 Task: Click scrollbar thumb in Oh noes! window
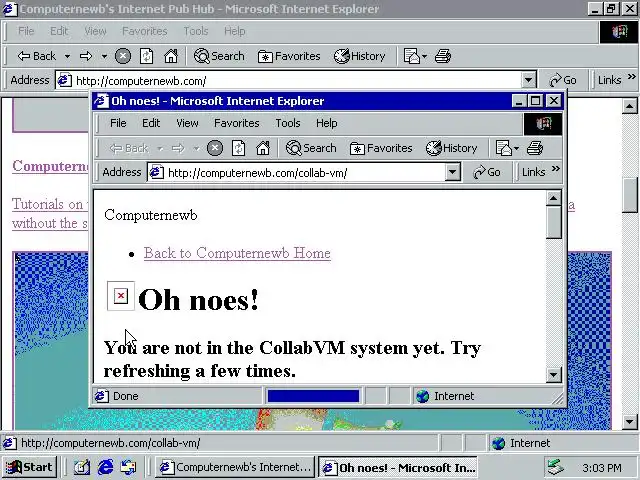[x=553, y=222]
